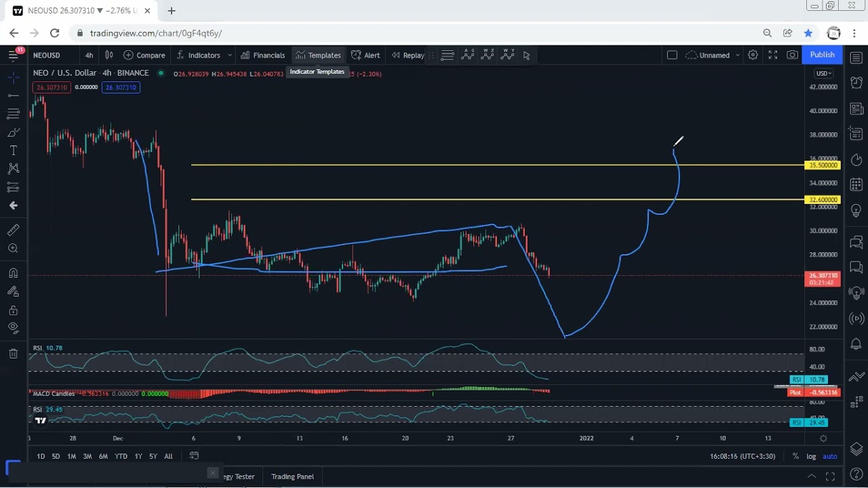Open the Unnamed layout dropdown
The height and width of the screenshot is (488, 868).
pyautogui.click(x=713, y=55)
